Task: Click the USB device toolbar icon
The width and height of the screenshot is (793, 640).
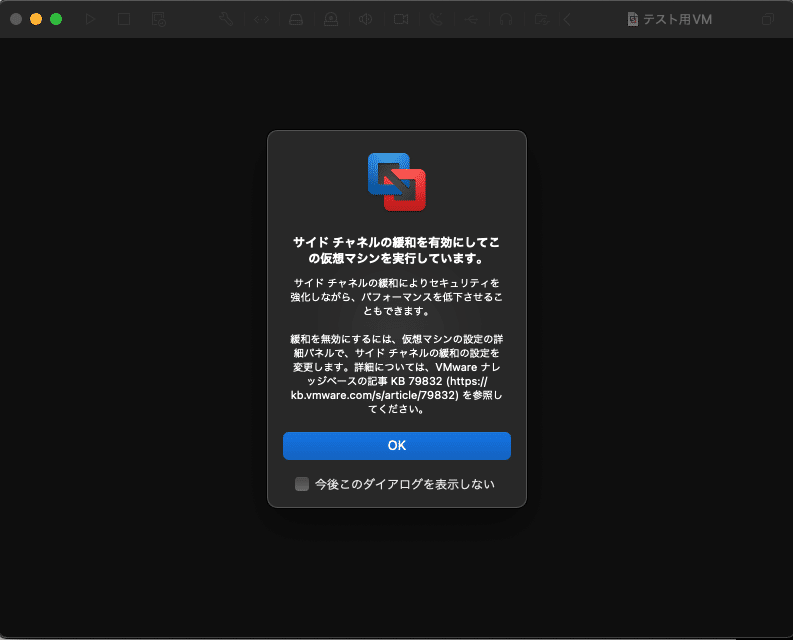Action: pos(471,20)
